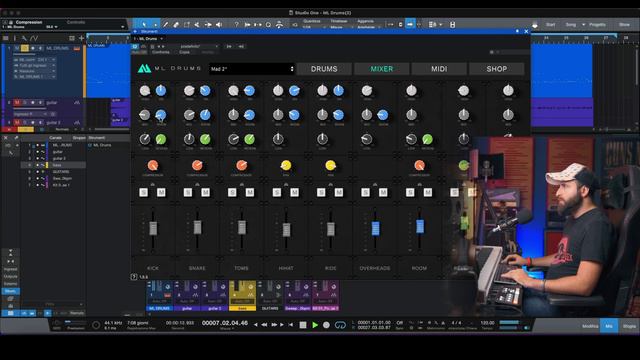The height and width of the screenshot is (360, 640).
Task: Expand the ML DRUMS track first inspector dropdown
Action: point(53,60)
